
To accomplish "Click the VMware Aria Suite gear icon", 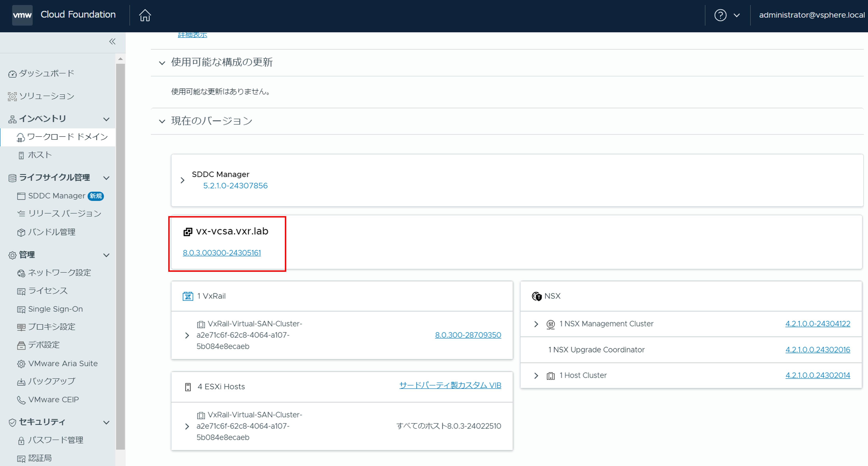I will pos(21,364).
